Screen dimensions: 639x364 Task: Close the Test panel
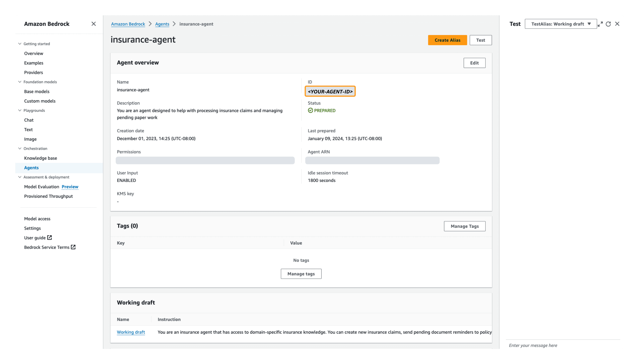[x=617, y=24]
